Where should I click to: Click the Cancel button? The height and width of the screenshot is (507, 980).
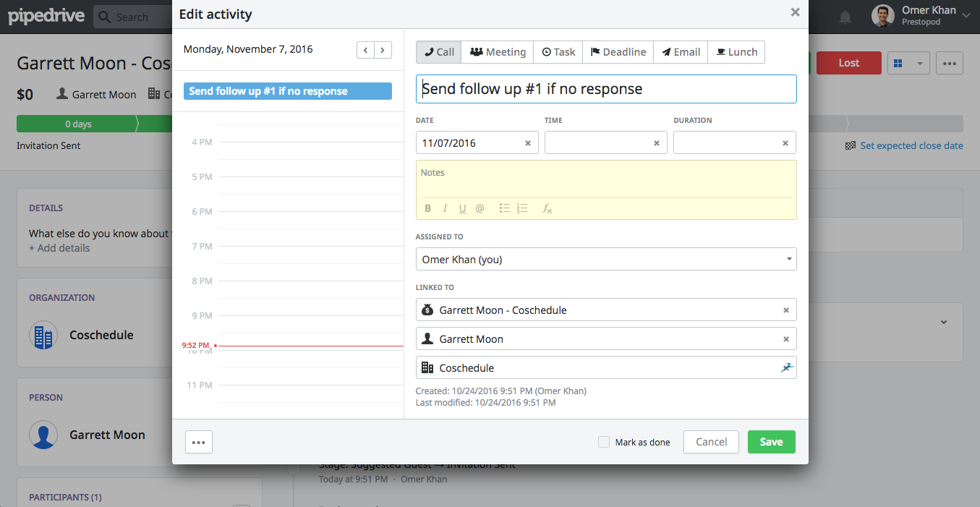click(711, 442)
